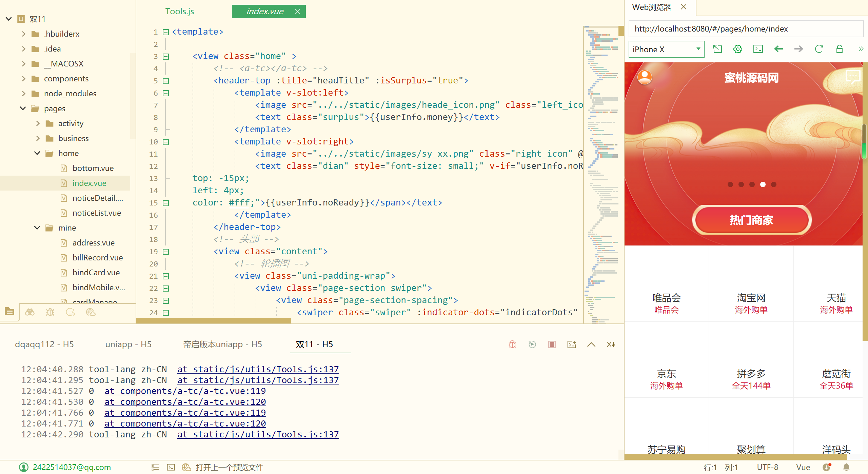Screen dimensions: 868x474
Task: Select the iPhone X device dropdown
Action: tap(666, 49)
